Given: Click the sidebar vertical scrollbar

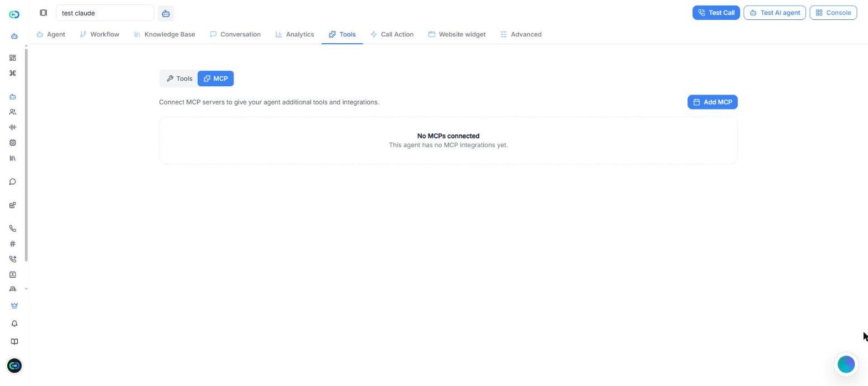Looking at the screenshot, I should (x=26, y=155).
